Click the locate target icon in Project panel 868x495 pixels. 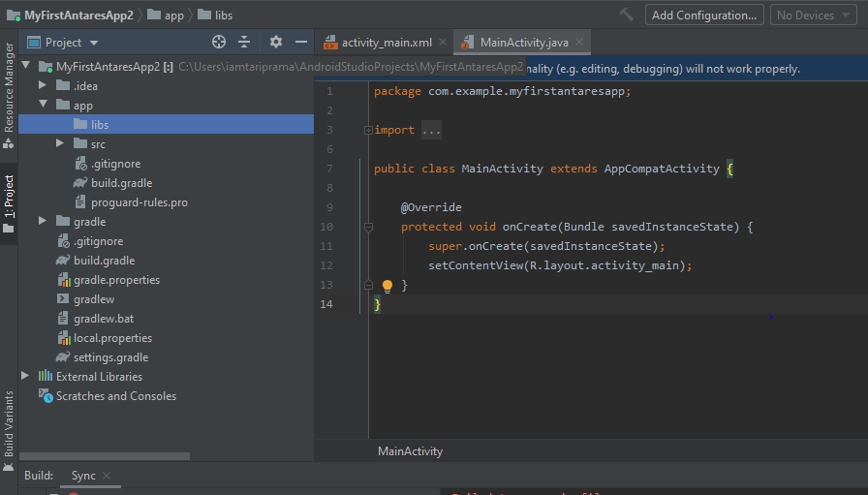tap(219, 42)
